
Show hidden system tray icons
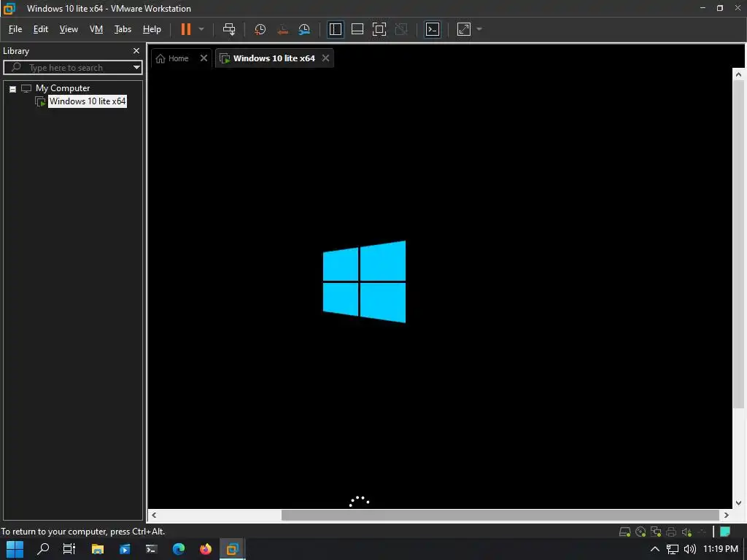[x=655, y=550]
